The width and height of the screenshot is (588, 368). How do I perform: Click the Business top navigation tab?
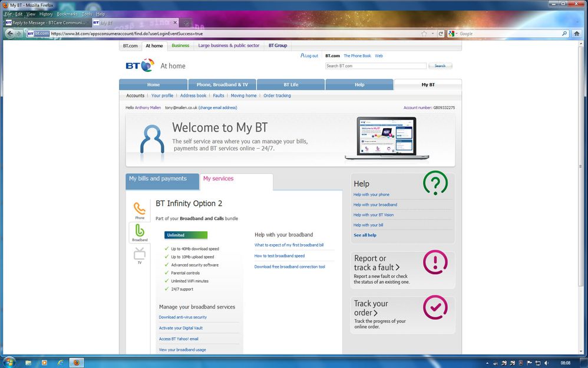coord(180,45)
